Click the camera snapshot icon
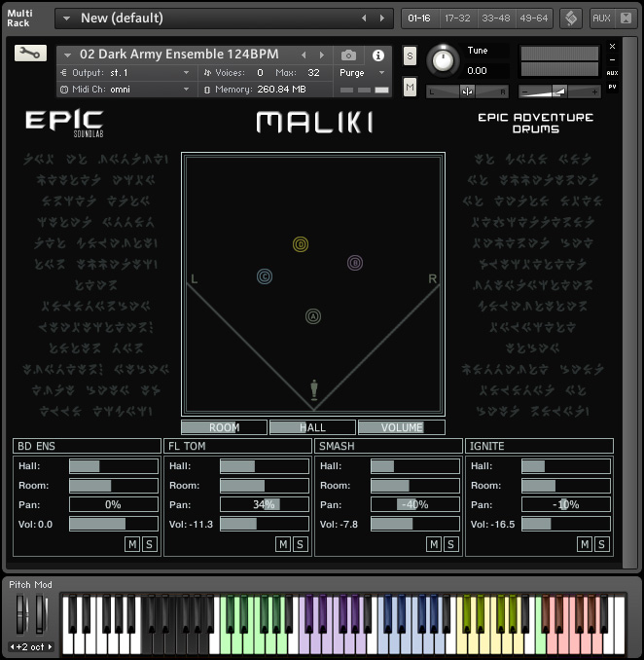The width and height of the screenshot is (644, 660). 348,55
